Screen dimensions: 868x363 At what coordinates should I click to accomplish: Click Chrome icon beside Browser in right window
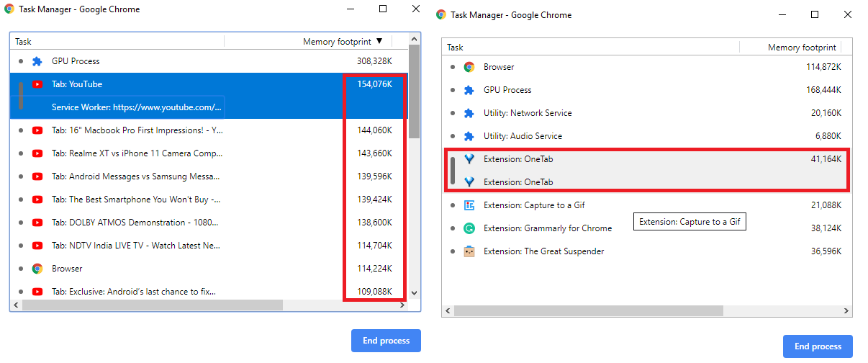tap(469, 67)
